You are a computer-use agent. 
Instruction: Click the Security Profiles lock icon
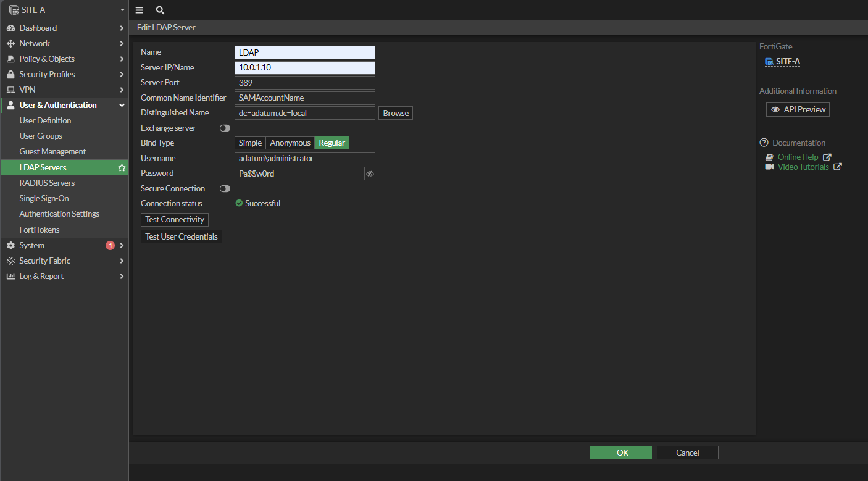[x=10, y=75]
